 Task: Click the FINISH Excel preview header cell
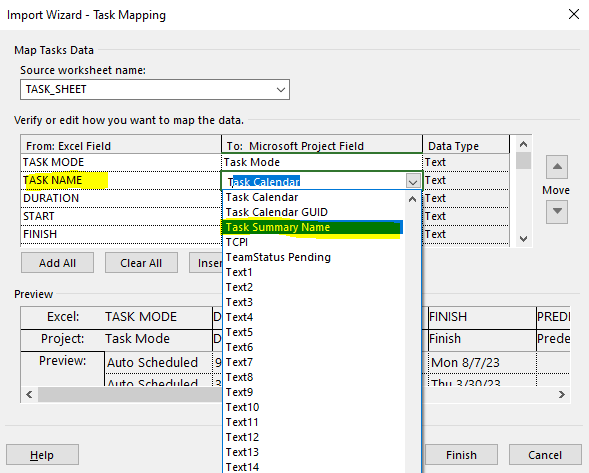(482, 317)
